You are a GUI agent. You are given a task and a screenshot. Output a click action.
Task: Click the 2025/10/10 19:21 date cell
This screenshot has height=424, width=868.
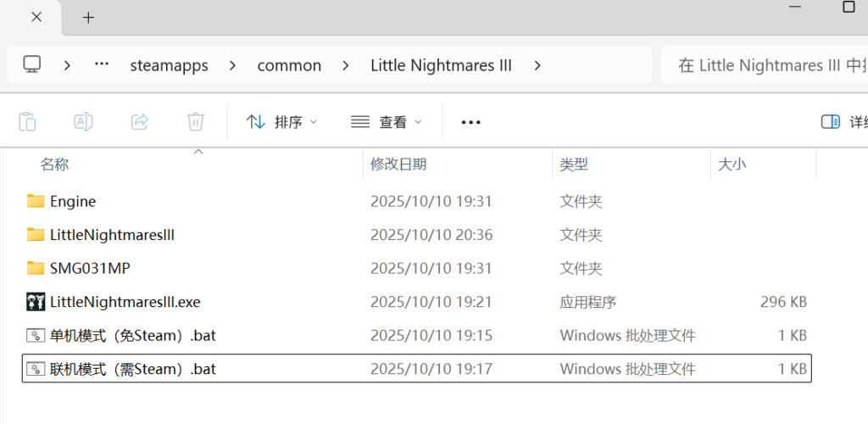coord(431,302)
